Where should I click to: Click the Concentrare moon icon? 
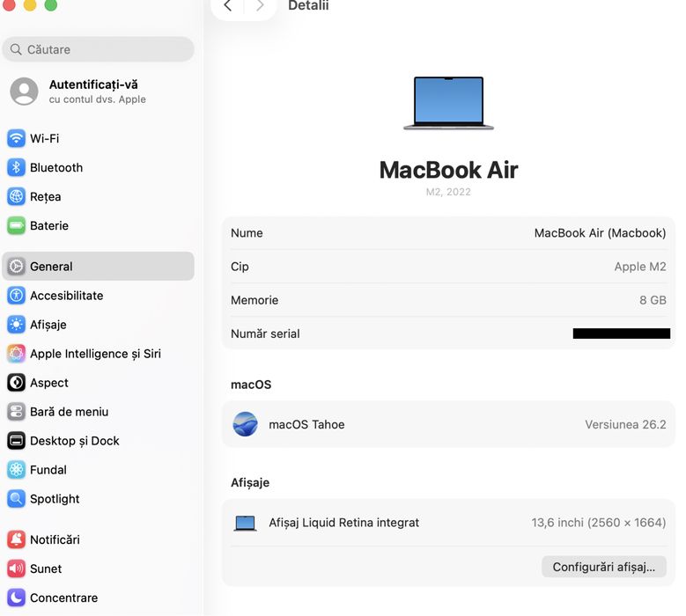pyautogui.click(x=16, y=598)
